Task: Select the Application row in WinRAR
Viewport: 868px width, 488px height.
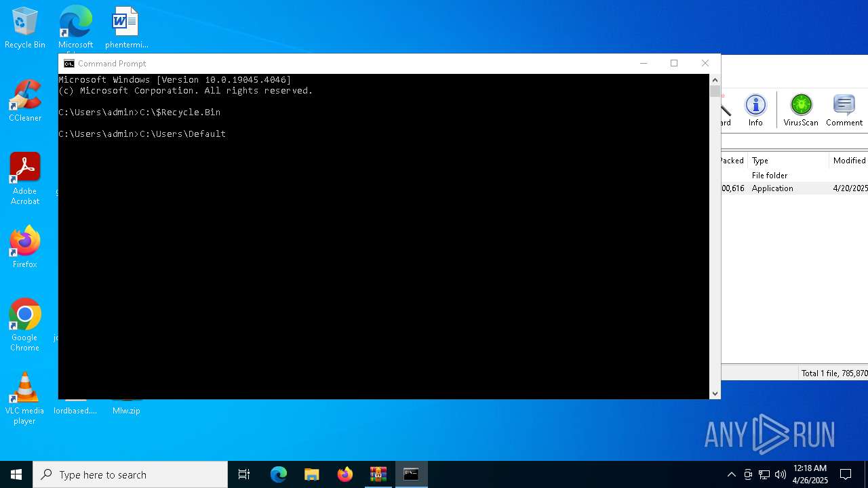Action: tap(794, 188)
